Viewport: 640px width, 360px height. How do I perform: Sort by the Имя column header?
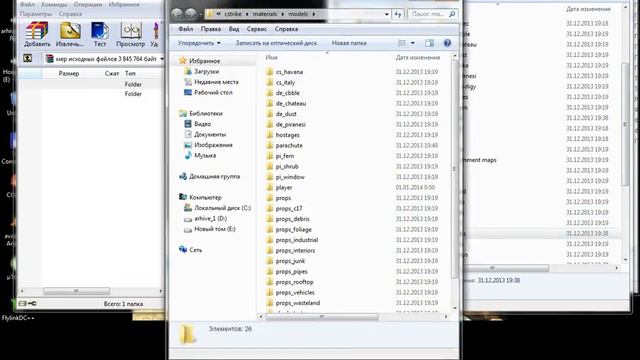point(271,58)
